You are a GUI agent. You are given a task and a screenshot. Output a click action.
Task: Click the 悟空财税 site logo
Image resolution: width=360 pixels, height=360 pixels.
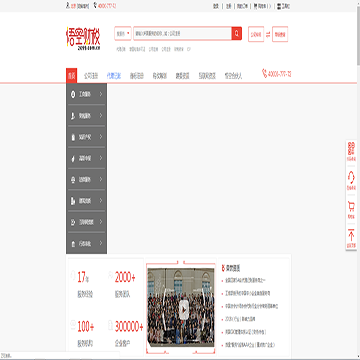tap(83, 39)
